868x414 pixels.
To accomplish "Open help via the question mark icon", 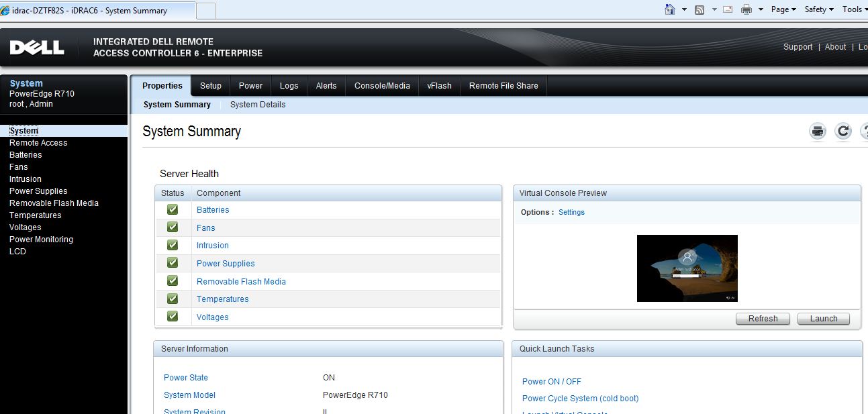I will pos(865,131).
